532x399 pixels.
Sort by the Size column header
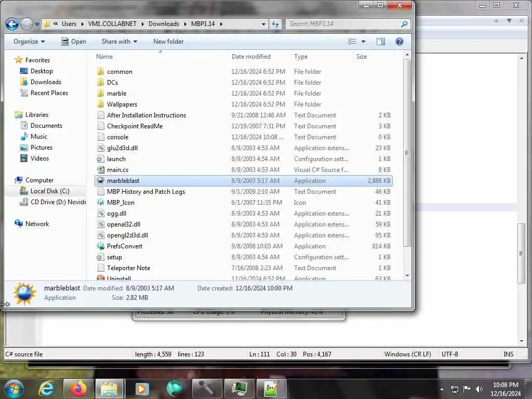click(x=362, y=57)
